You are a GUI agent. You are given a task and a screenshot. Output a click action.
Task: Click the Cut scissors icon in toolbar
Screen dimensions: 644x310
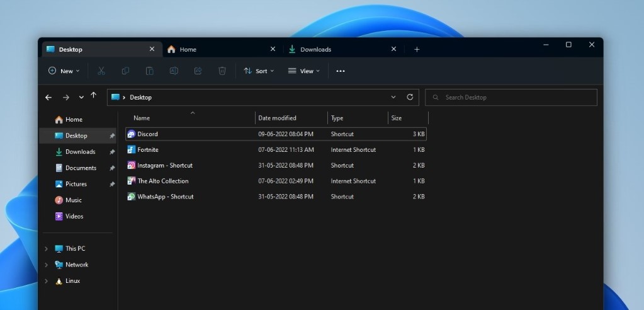[101, 71]
